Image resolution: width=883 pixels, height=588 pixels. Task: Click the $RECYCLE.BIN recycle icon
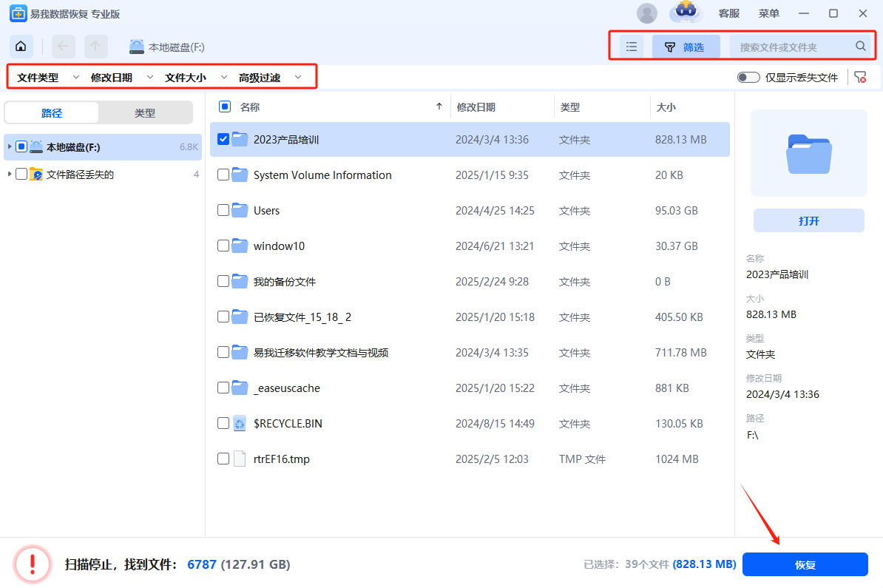tap(240, 424)
